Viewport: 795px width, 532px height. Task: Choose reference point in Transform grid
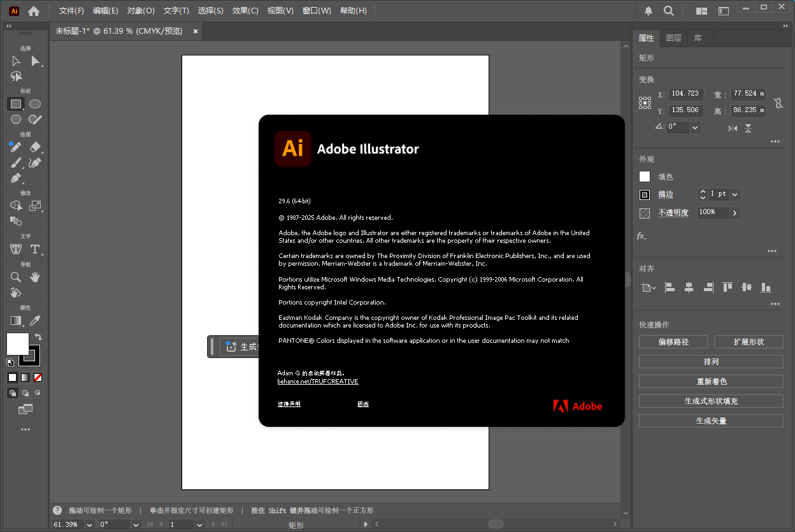tap(645, 103)
